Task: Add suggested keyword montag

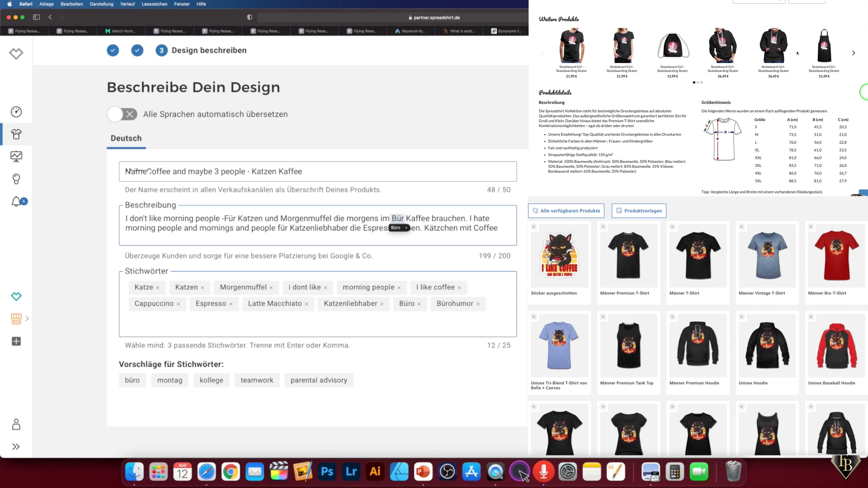Action: (170, 380)
